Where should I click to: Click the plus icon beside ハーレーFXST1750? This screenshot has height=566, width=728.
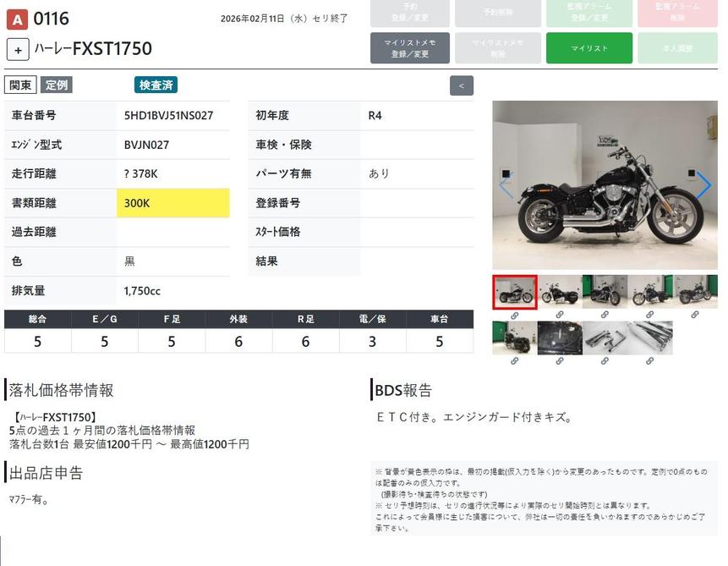[x=18, y=49]
